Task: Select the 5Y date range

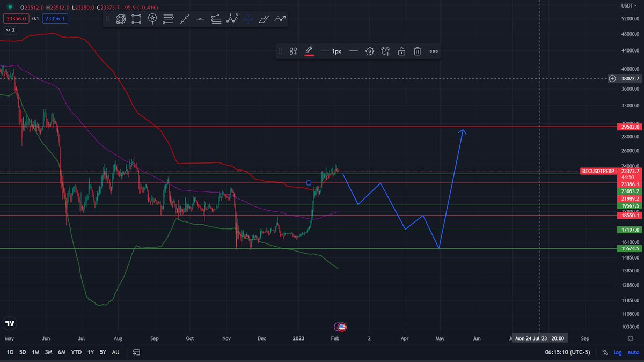Action: pos(103,352)
